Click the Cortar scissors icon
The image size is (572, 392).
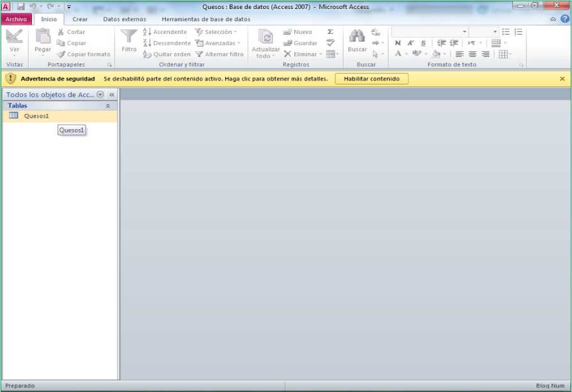61,32
